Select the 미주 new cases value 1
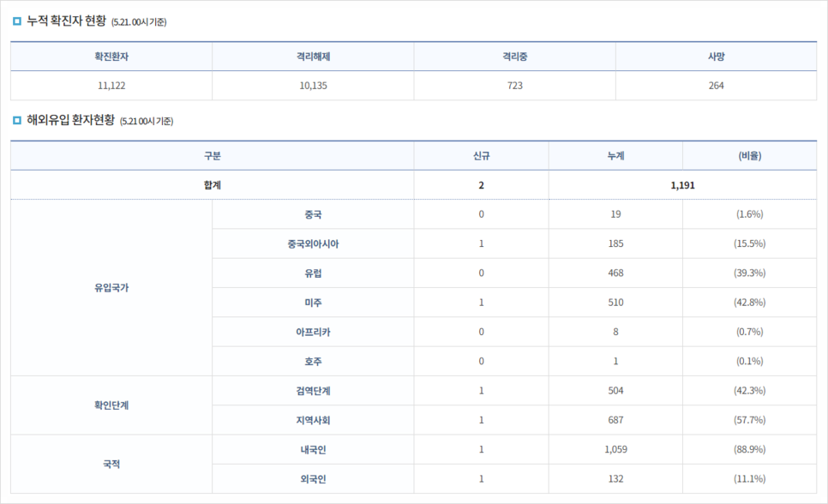The height and width of the screenshot is (504, 828). click(x=481, y=303)
